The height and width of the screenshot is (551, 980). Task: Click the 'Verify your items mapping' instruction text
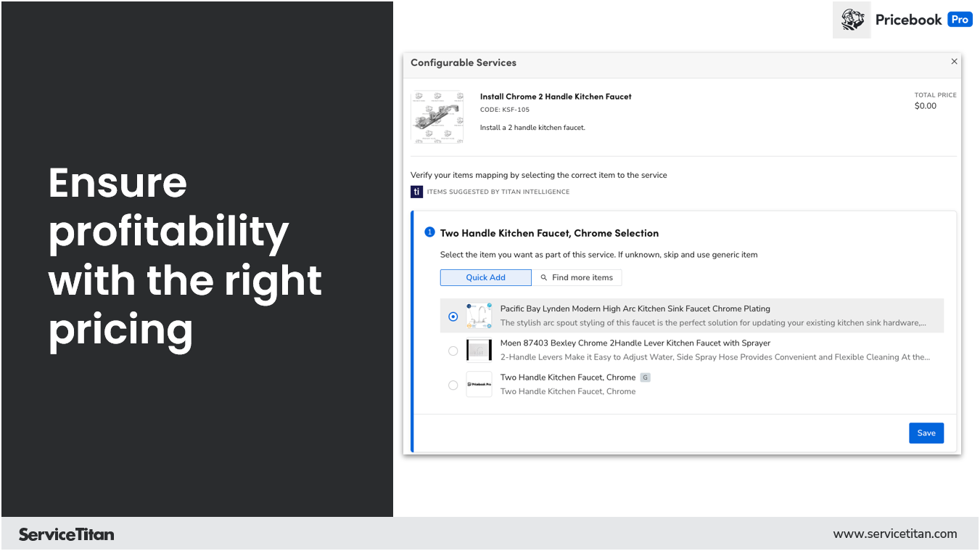pyautogui.click(x=539, y=175)
